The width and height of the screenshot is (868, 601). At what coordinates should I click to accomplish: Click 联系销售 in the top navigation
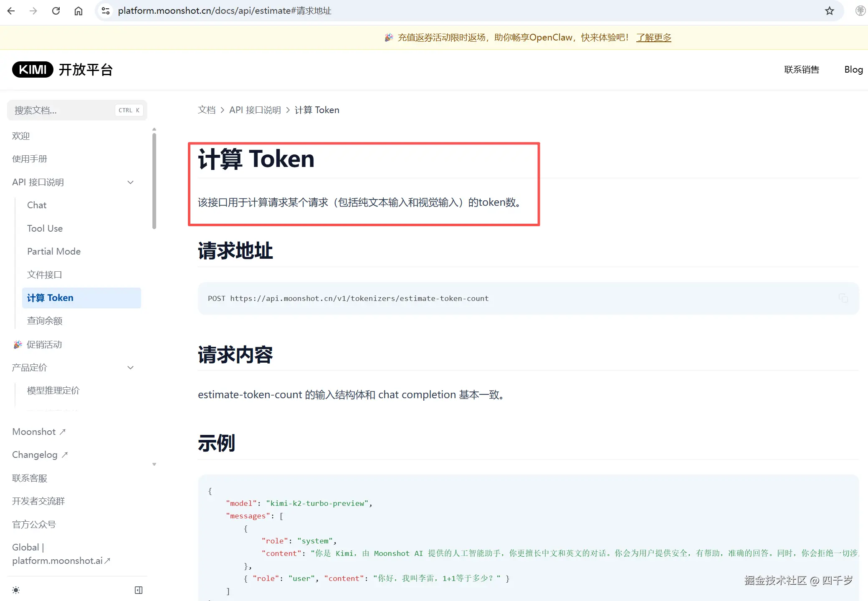tap(802, 69)
